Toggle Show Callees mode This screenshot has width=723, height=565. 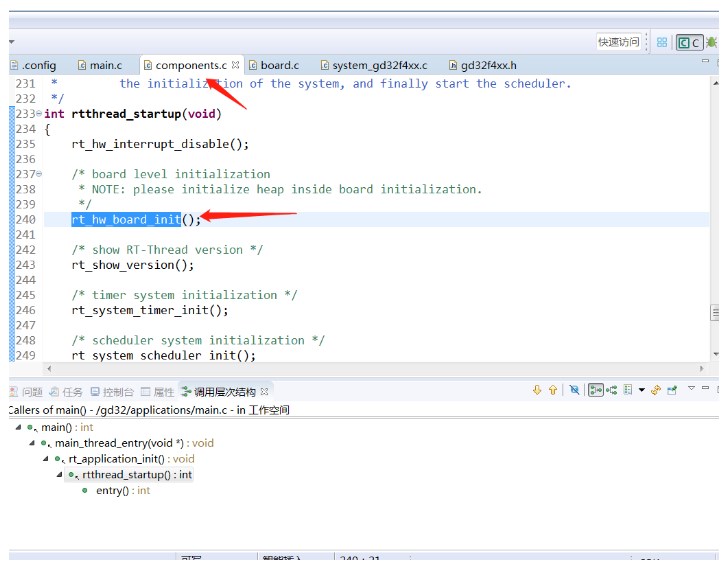click(611, 391)
